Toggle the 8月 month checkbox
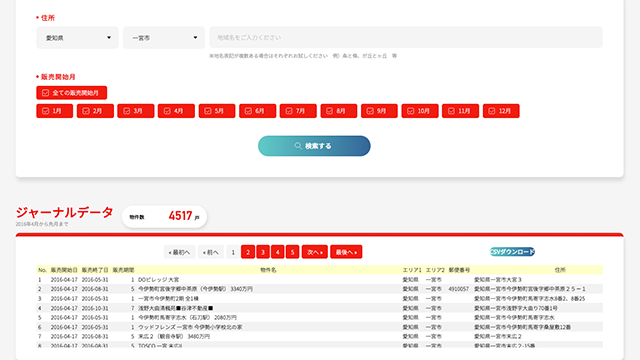This screenshot has width=640, height=360. pos(339,111)
